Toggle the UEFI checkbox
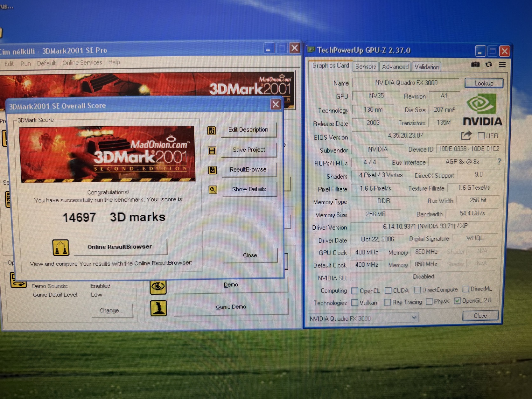 click(481, 136)
